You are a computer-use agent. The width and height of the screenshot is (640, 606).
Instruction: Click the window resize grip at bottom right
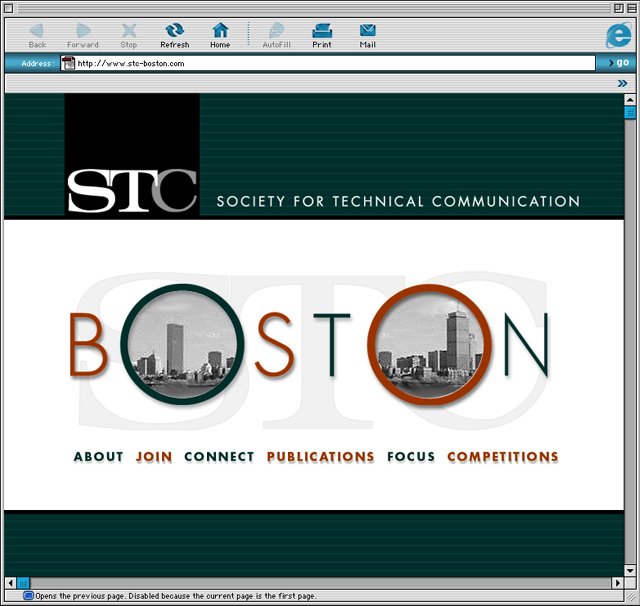pyautogui.click(x=631, y=597)
